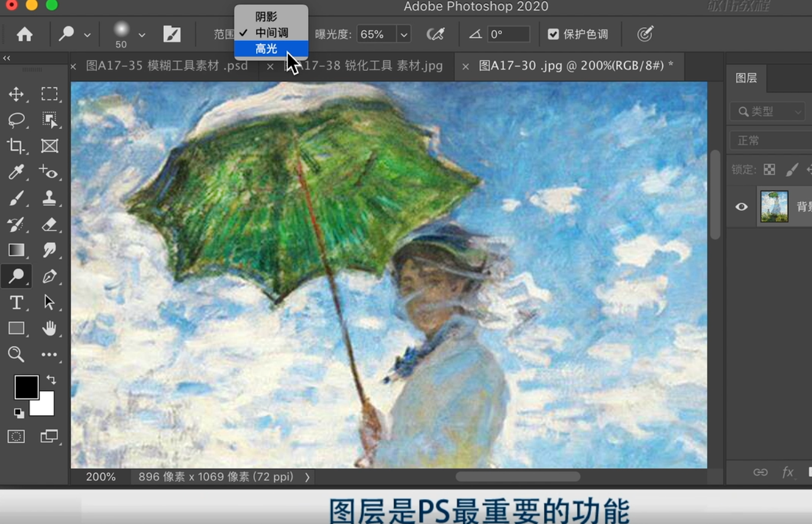Select the Smudge tool
This screenshot has height=524, width=812.
click(50, 250)
